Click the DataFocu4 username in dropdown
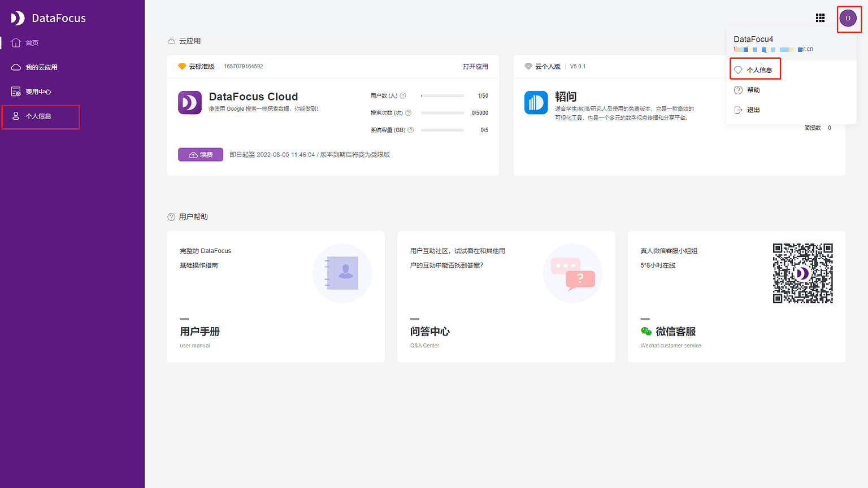 (753, 39)
